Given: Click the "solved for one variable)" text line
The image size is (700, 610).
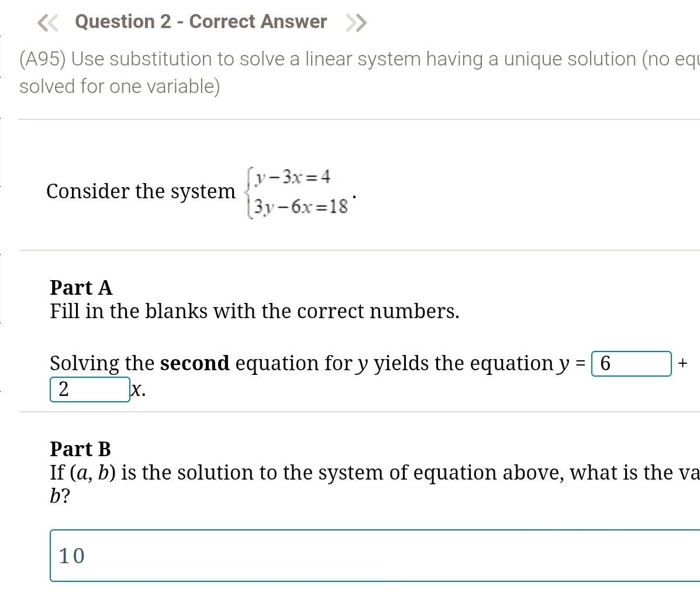Looking at the screenshot, I should pyautogui.click(x=120, y=87).
